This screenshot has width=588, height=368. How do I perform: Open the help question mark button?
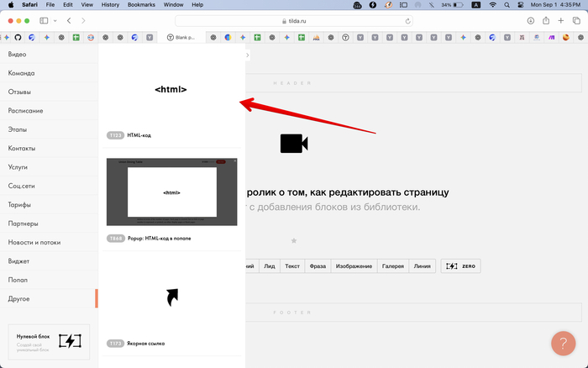(x=562, y=343)
